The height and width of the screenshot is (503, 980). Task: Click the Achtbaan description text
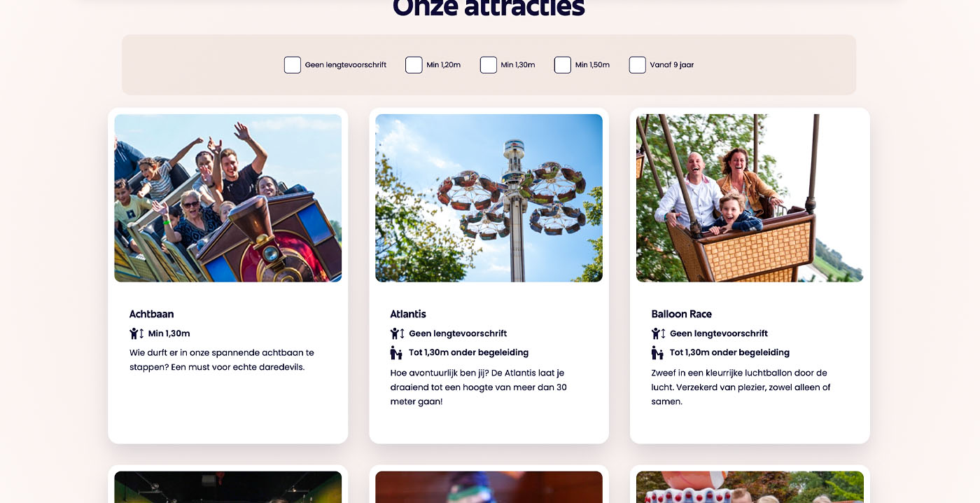point(222,360)
